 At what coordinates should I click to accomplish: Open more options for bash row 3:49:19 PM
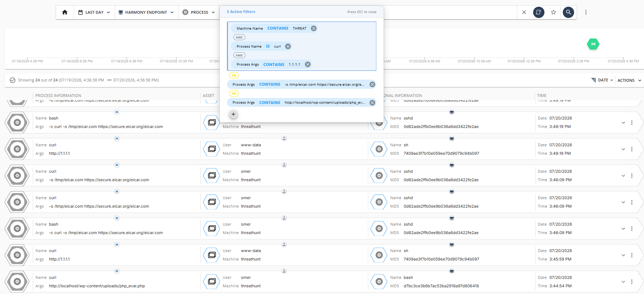pos(632,123)
